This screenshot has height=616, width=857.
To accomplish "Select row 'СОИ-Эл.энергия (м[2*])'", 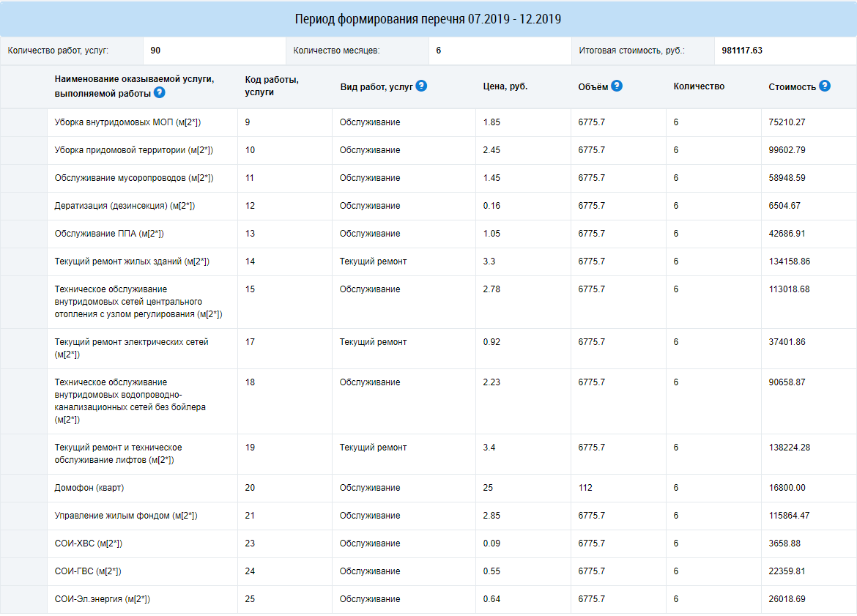I will tap(428, 600).
